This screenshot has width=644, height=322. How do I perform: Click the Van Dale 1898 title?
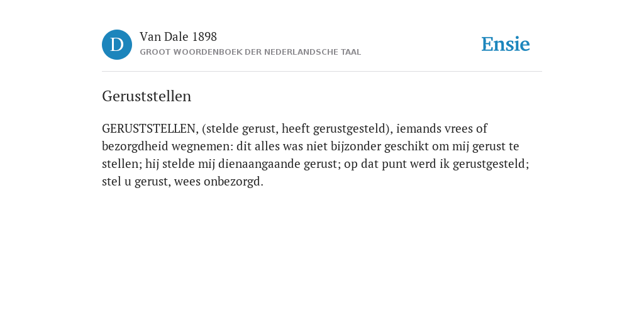click(178, 37)
